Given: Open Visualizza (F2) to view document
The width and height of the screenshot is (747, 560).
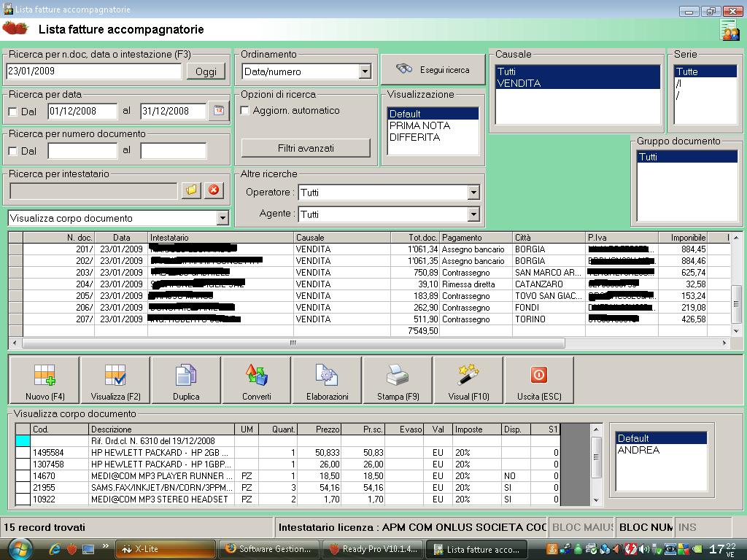Looking at the screenshot, I should 115,380.
